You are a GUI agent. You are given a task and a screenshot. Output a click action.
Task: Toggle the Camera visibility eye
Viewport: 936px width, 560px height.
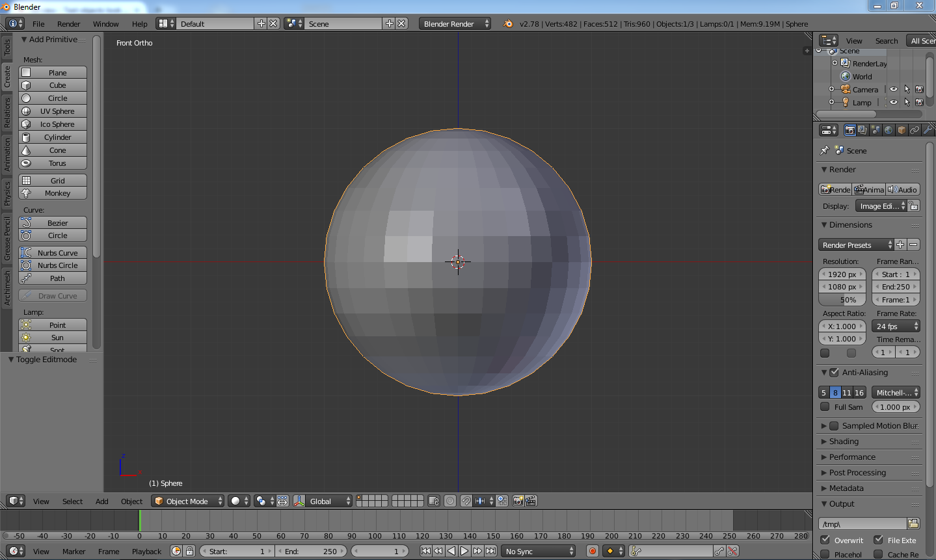point(894,90)
